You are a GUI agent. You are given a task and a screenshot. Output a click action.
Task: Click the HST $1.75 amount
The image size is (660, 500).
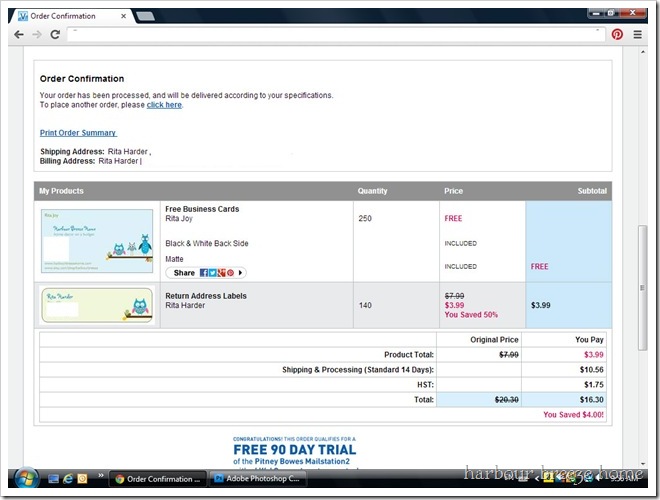coord(593,385)
